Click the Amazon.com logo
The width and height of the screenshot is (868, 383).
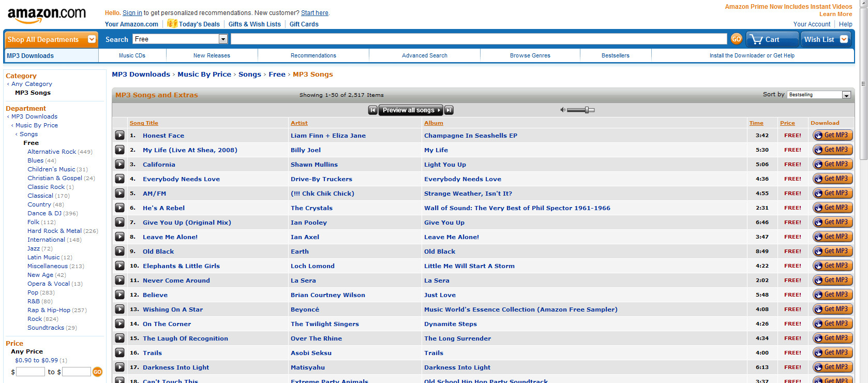[47, 15]
